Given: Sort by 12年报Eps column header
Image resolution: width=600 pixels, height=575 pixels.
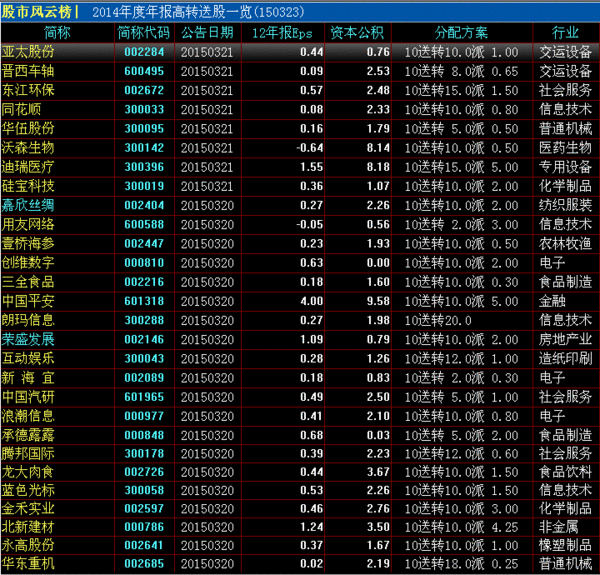Looking at the screenshot, I should click(282, 33).
